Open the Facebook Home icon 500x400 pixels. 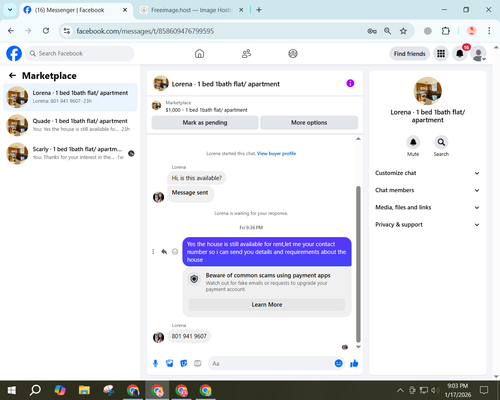tap(199, 53)
